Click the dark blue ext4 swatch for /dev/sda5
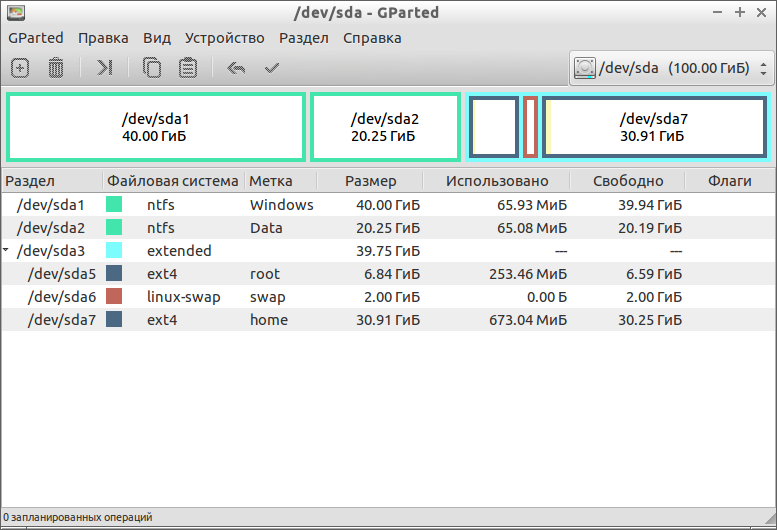This screenshot has height=530, width=777. point(114,273)
